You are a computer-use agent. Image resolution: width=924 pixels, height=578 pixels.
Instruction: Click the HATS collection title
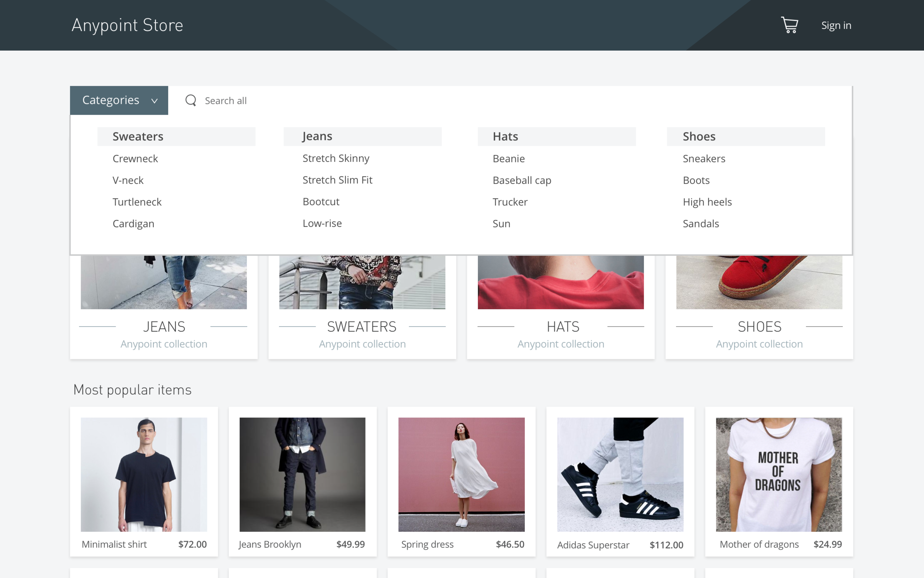click(563, 327)
